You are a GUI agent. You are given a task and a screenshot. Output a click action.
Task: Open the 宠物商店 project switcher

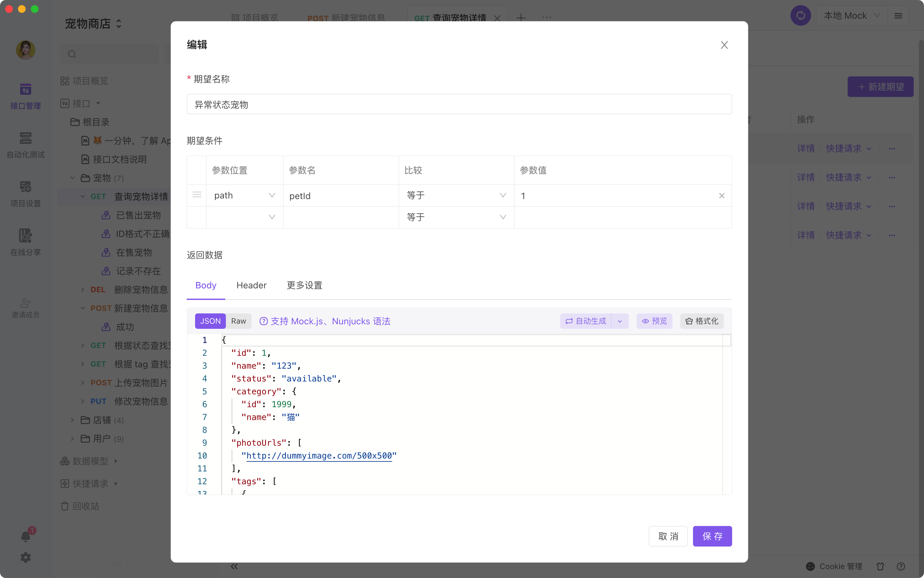tap(93, 24)
